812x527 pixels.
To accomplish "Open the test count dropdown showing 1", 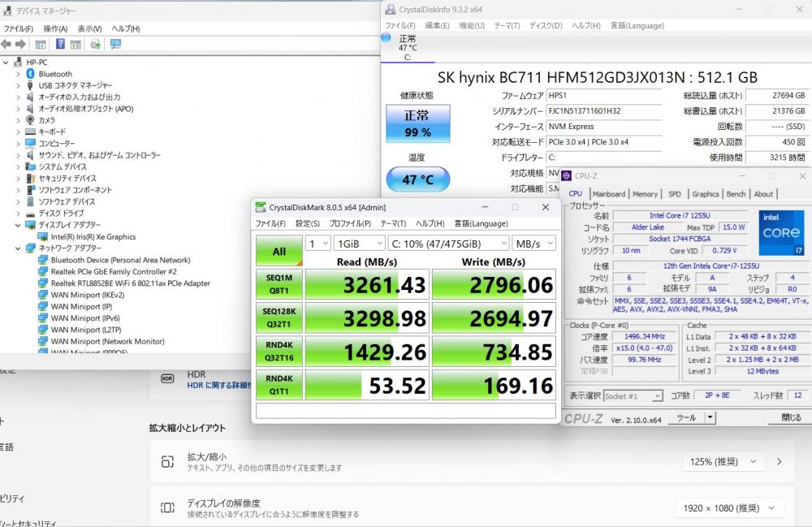I will tap(318, 244).
